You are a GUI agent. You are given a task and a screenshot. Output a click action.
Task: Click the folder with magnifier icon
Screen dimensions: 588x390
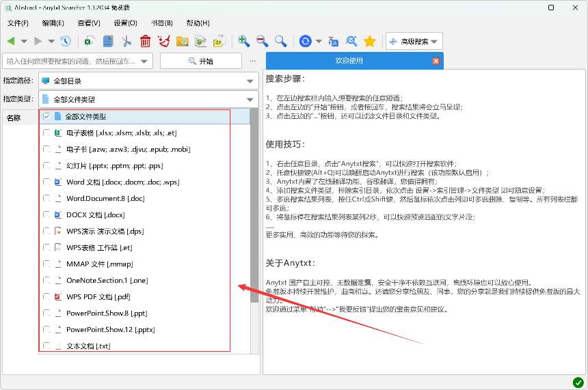pyautogui.click(x=183, y=41)
